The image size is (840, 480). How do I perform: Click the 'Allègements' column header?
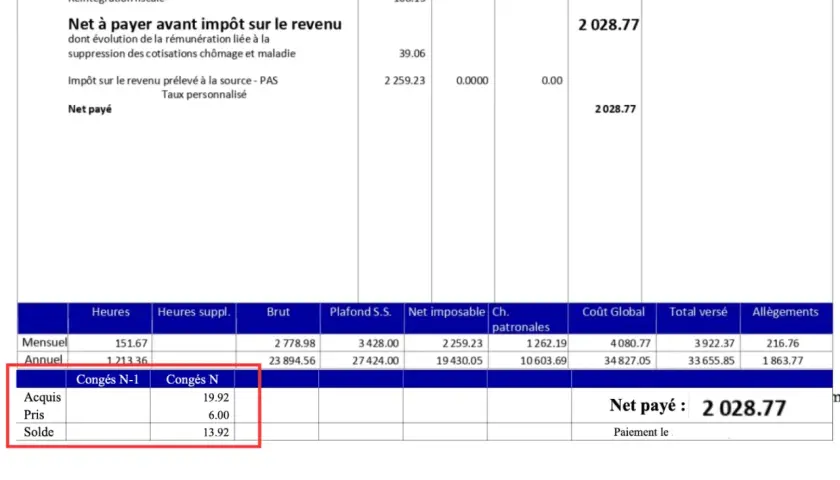(x=785, y=312)
